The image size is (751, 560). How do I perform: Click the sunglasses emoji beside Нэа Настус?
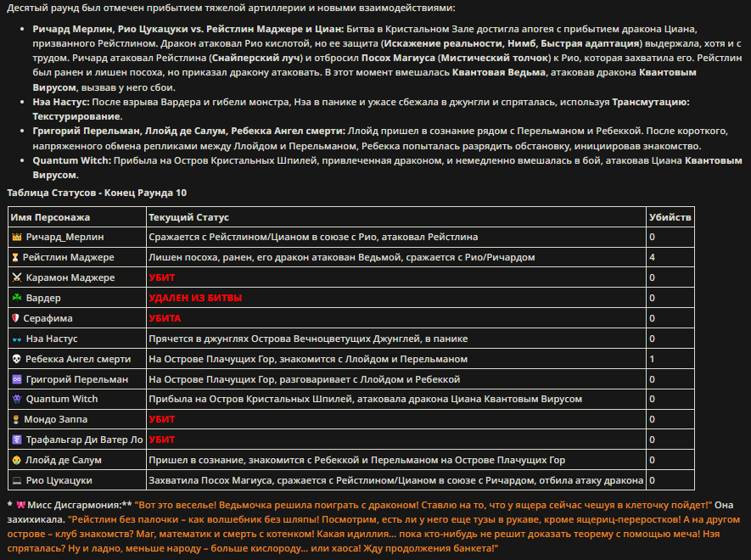pos(17,339)
